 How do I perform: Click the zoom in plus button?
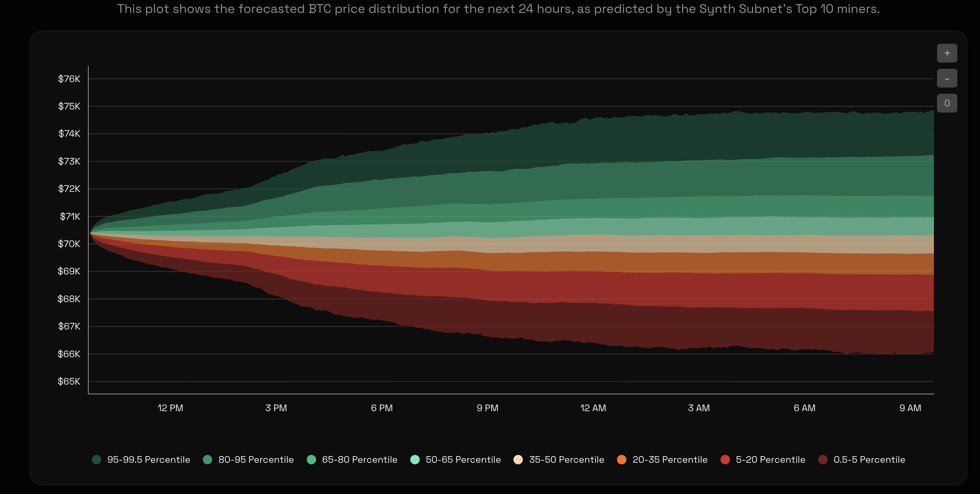coord(947,53)
